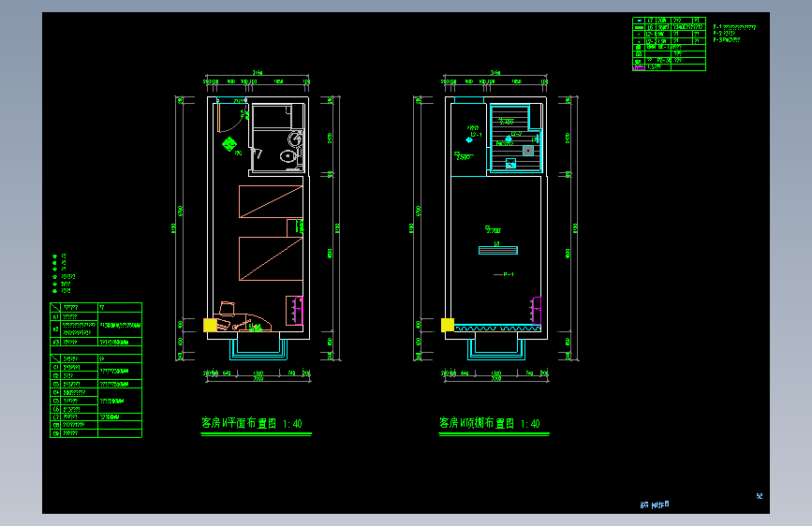Select the legend table in the top-right corner

[x=669, y=43]
